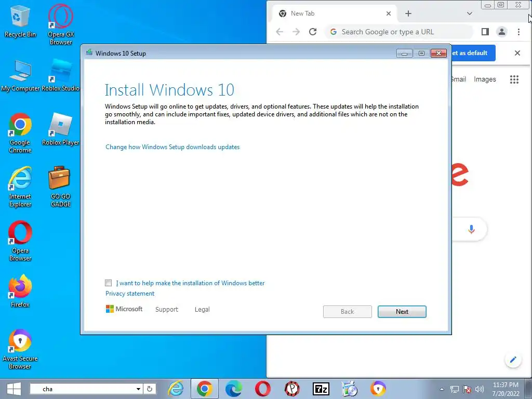Open the Windows Start button
This screenshot has width=532, height=399.
(x=14, y=389)
